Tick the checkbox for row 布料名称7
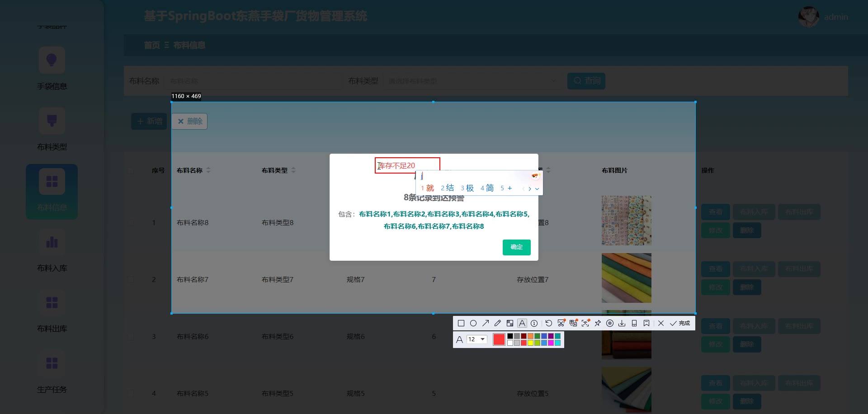This screenshot has width=868, height=414. [131, 279]
